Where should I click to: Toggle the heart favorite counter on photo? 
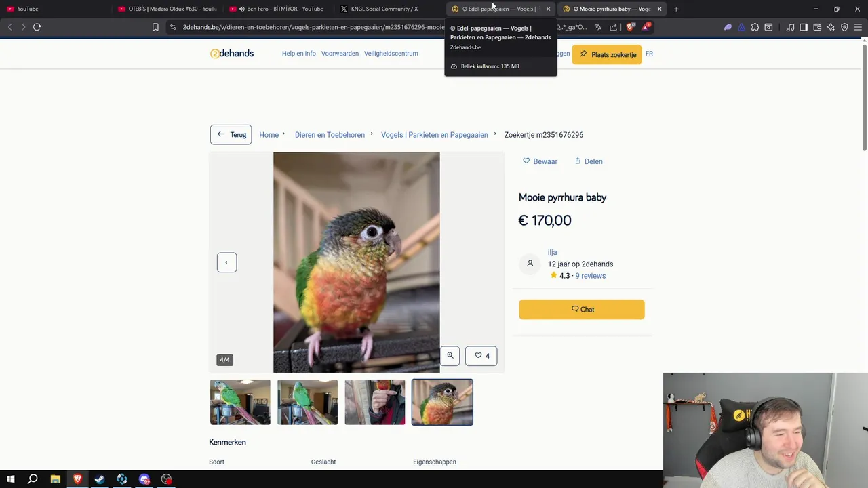click(x=481, y=356)
